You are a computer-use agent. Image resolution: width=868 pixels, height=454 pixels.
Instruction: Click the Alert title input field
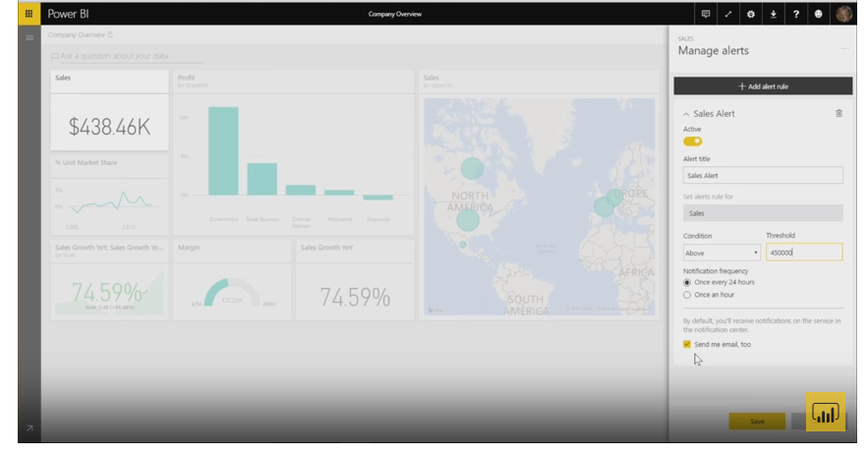(763, 176)
